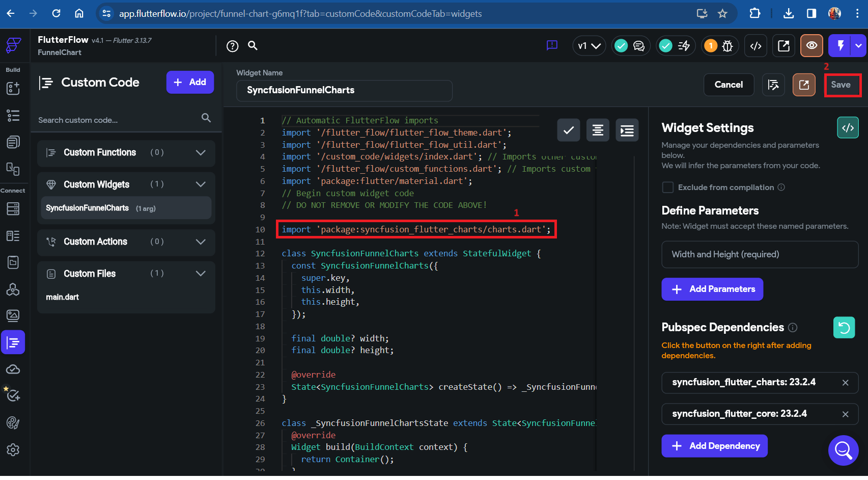Bookmark the page with star icon

(722, 14)
